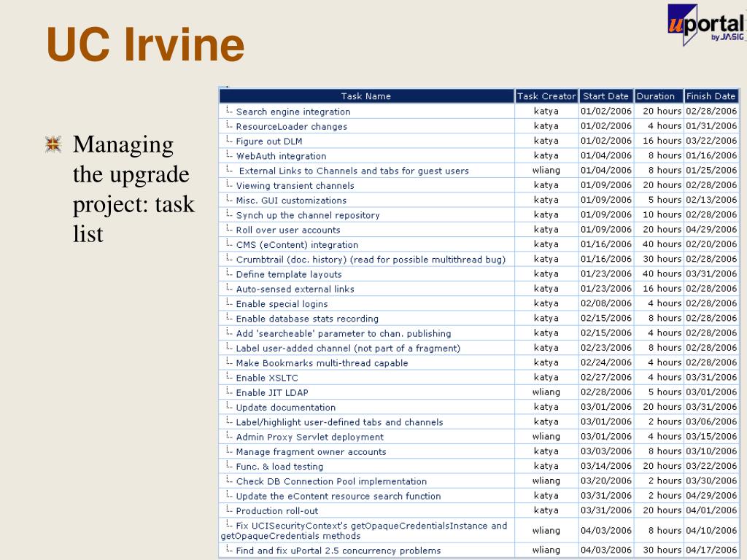Screen dimensions: 747x560
Task: Open External Links to Channels task
Action: click(354, 171)
